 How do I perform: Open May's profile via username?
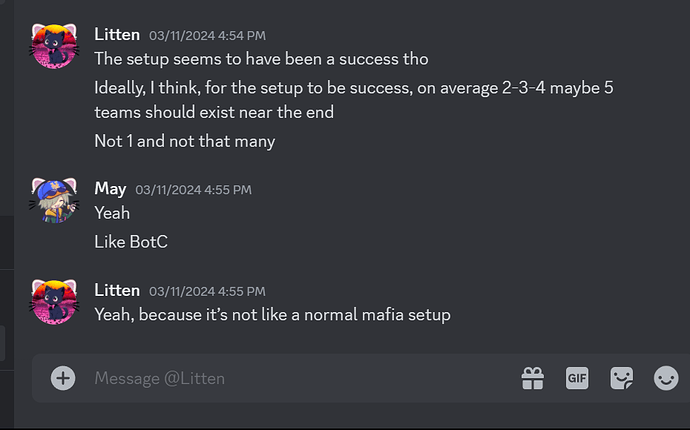(x=110, y=189)
